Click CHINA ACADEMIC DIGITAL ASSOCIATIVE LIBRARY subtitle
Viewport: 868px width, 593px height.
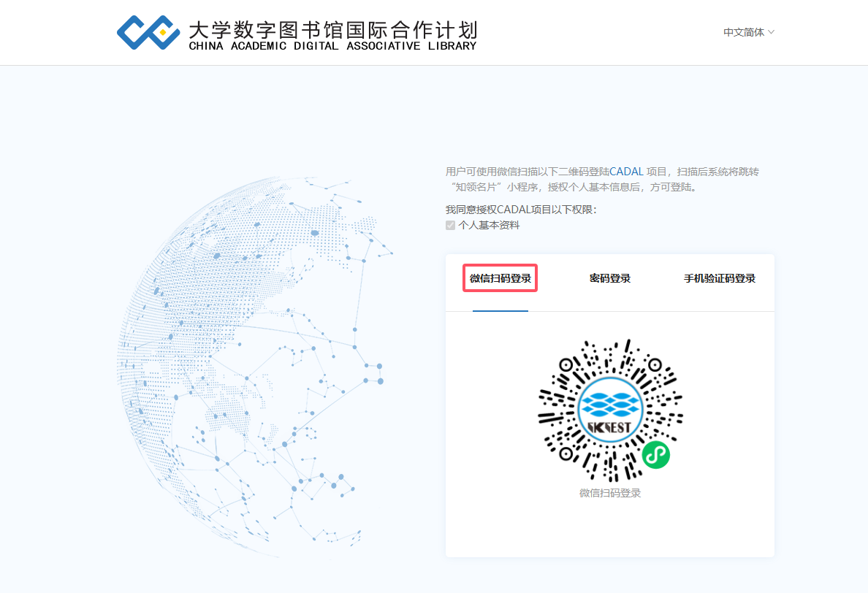[x=332, y=46]
